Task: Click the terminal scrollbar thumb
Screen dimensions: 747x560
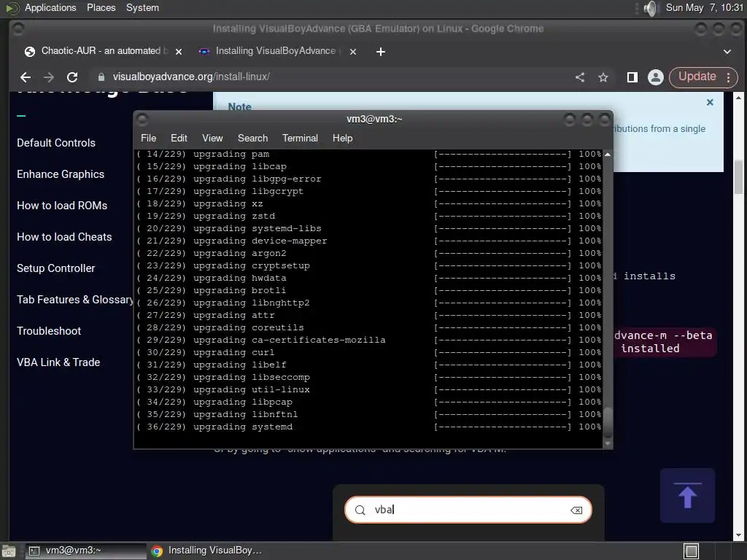Action: [x=608, y=422]
